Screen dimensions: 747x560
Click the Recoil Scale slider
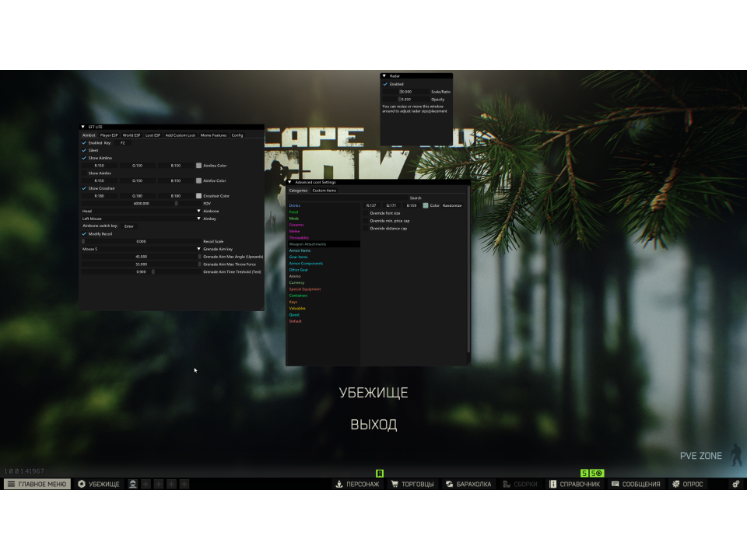point(142,241)
